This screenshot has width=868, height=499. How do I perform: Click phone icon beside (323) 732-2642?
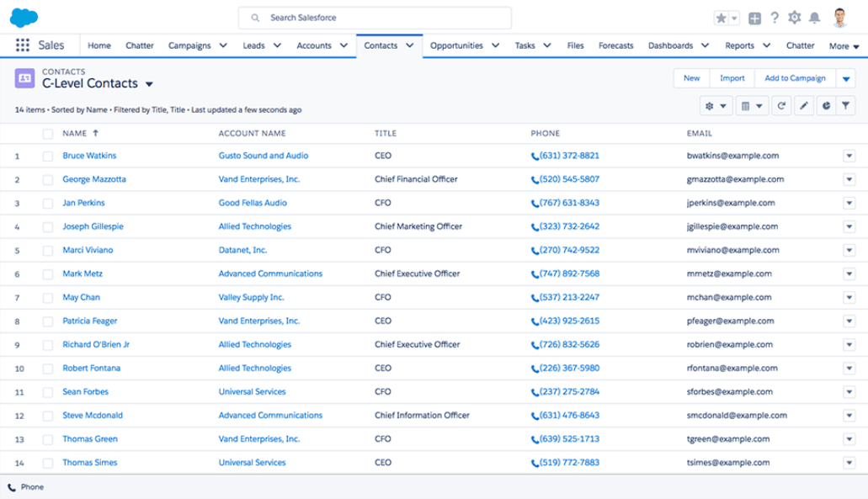tap(535, 227)
